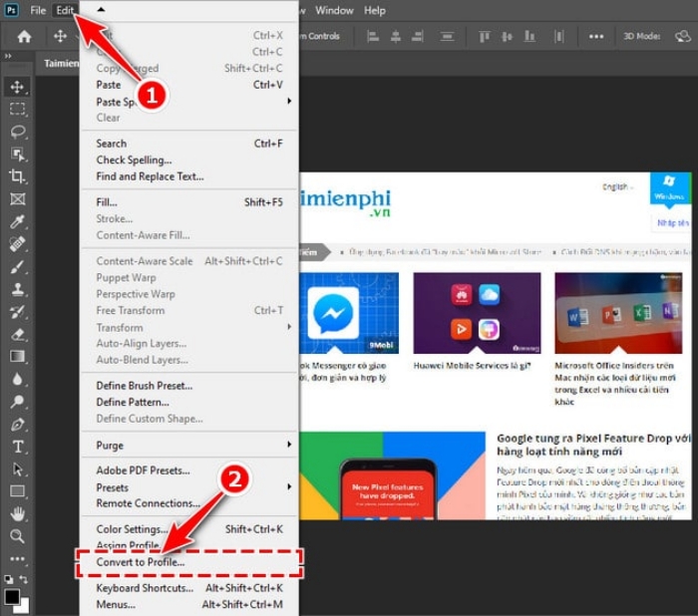
Task: Click the Photoshop Ps logo icon
Action: (x=12, y=10)
